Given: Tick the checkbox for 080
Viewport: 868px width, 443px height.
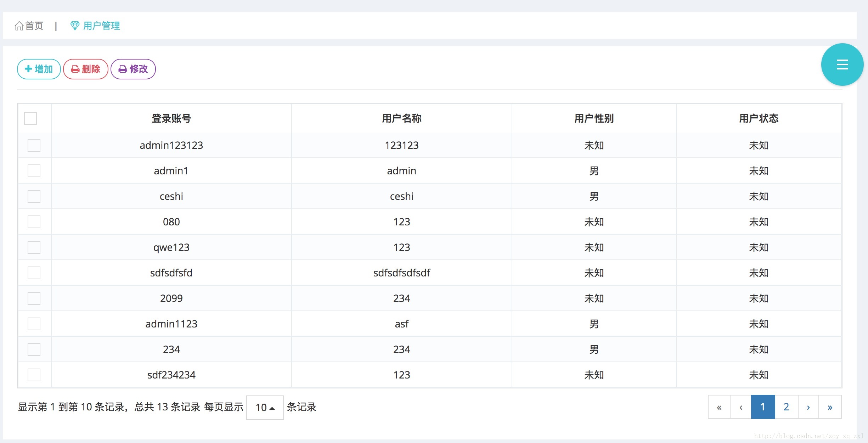Looking at the screenshot, I should (34, 222).
